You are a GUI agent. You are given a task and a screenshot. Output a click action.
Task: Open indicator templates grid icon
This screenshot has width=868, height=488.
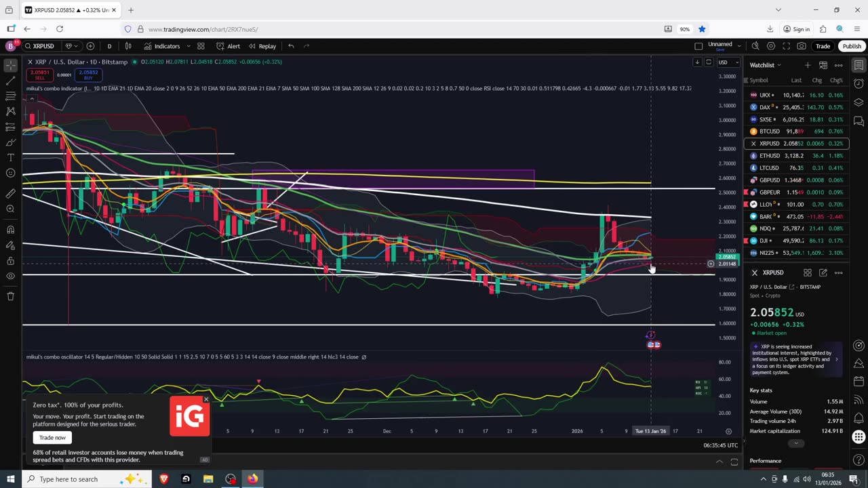201,46
